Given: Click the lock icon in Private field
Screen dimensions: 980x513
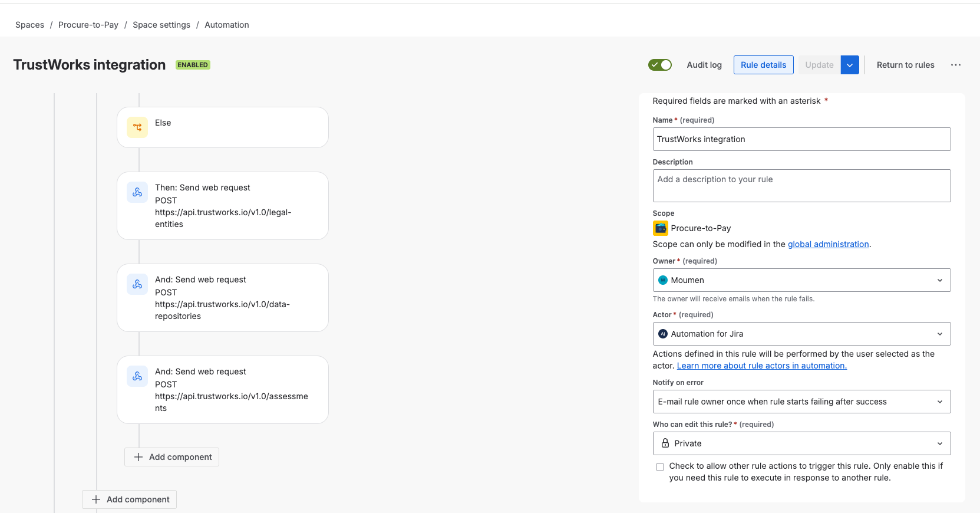Looking at the screenshot, I should [665, 443].
